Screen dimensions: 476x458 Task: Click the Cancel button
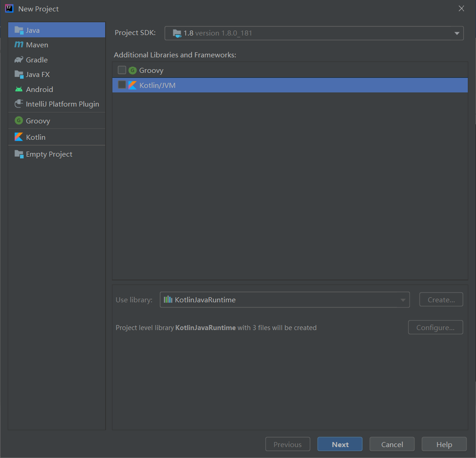tap(392, 444)
